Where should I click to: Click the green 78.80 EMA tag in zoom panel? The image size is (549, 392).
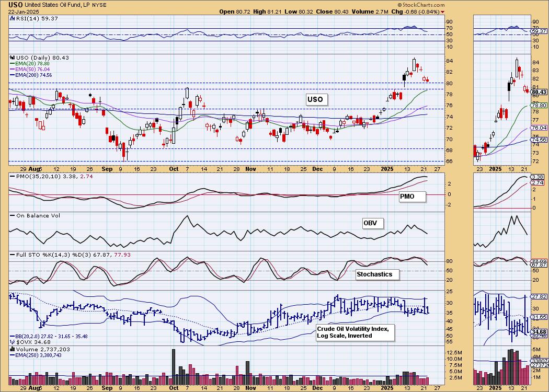coord(539,105)
